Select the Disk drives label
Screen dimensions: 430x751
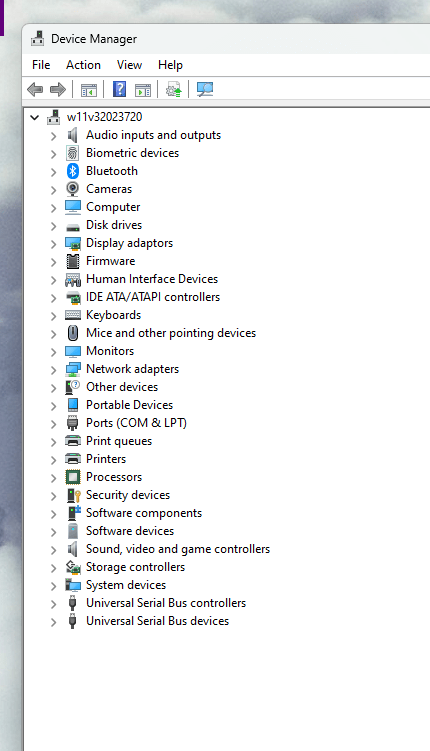(114, 225)
